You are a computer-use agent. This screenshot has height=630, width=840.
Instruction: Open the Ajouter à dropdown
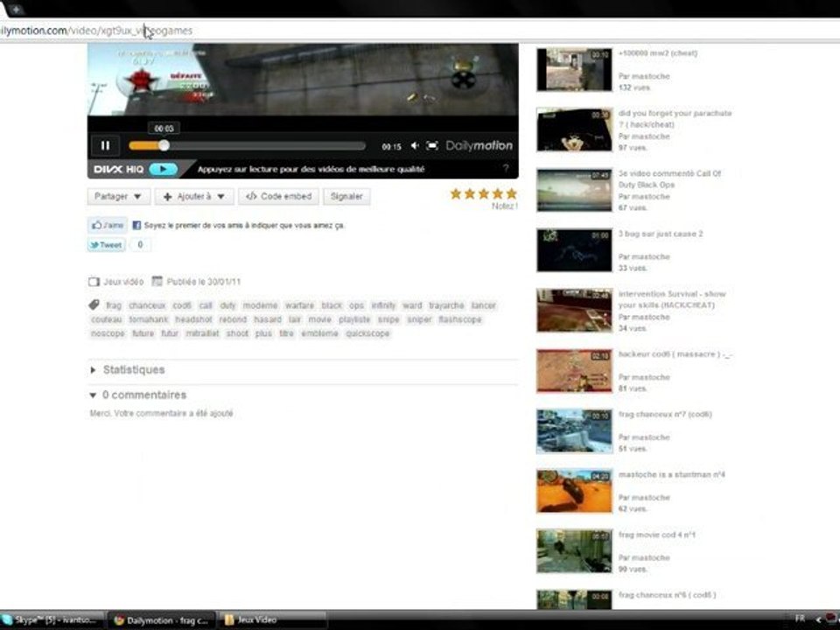(x=194, y=197)
